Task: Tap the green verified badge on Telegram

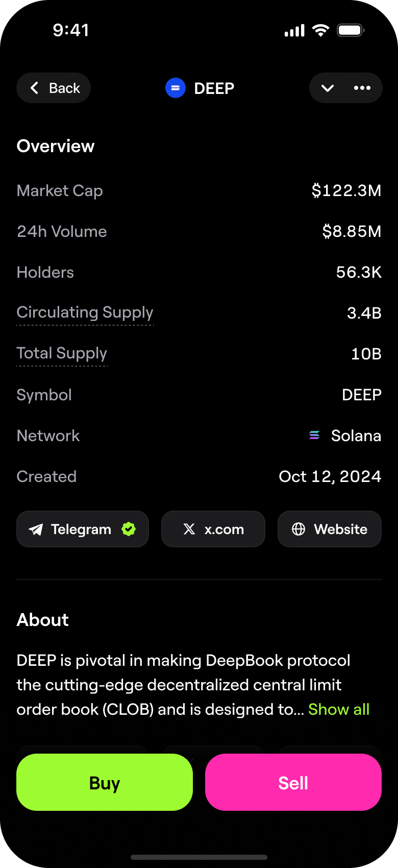Action: (x=129, y=529)
